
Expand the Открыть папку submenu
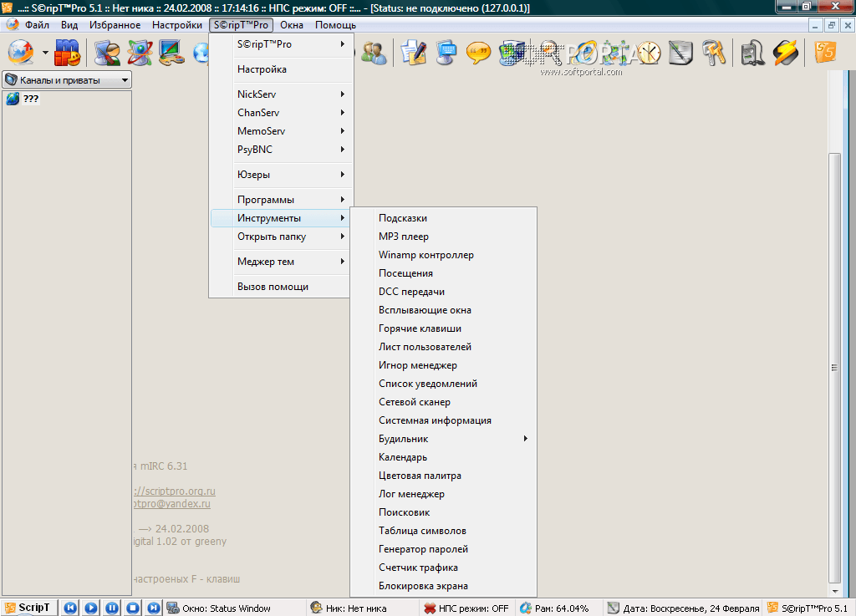point(281,237)
